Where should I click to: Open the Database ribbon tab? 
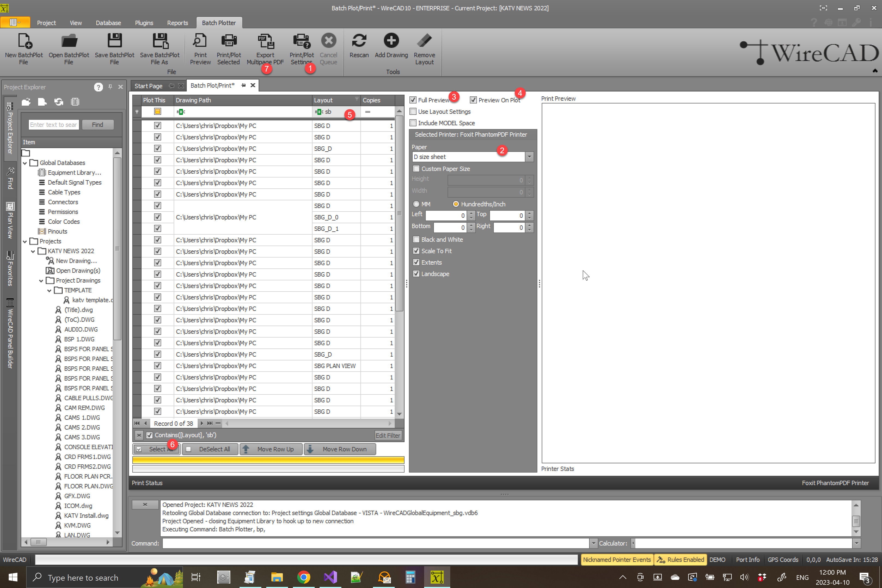pos(108,23)
